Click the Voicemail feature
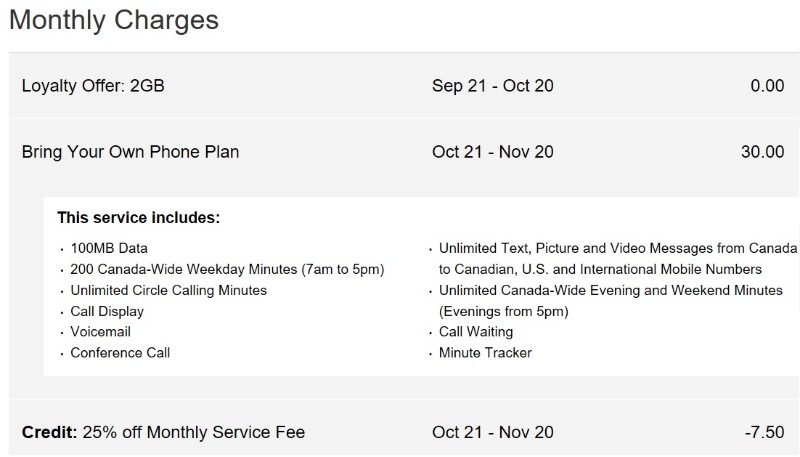This screenshot has width=800, height=457. (101, 332)
